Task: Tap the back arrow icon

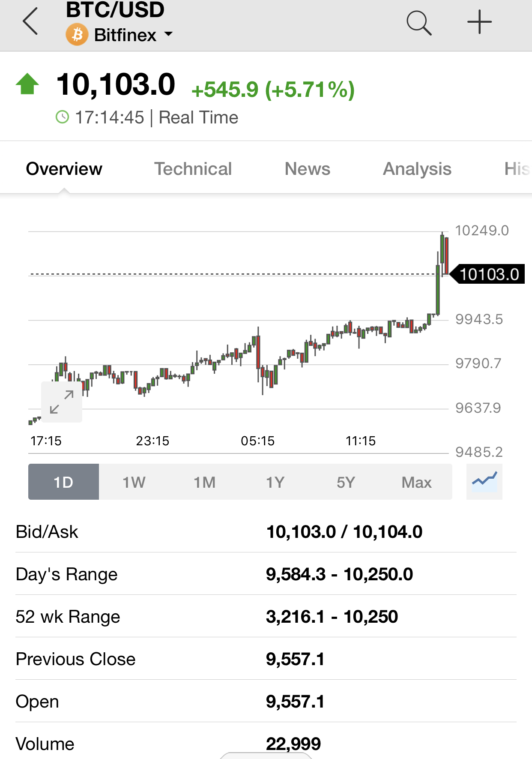Action: click(30, 21)
